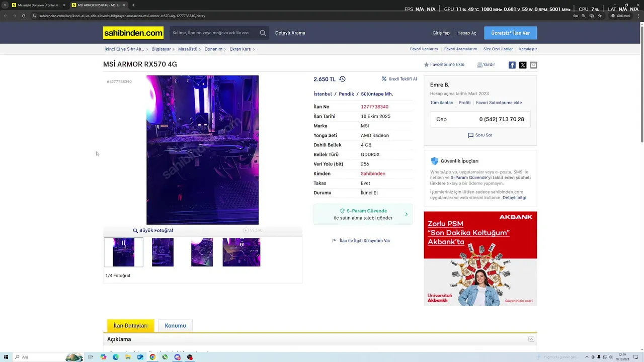Open Task View on taskbar

[x=91, y=357]
